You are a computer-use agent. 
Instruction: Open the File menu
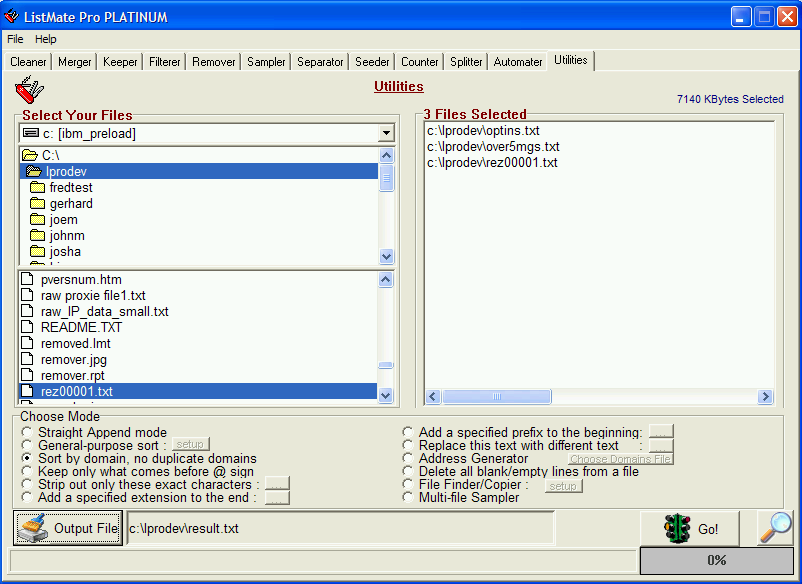tap(15, 39)
